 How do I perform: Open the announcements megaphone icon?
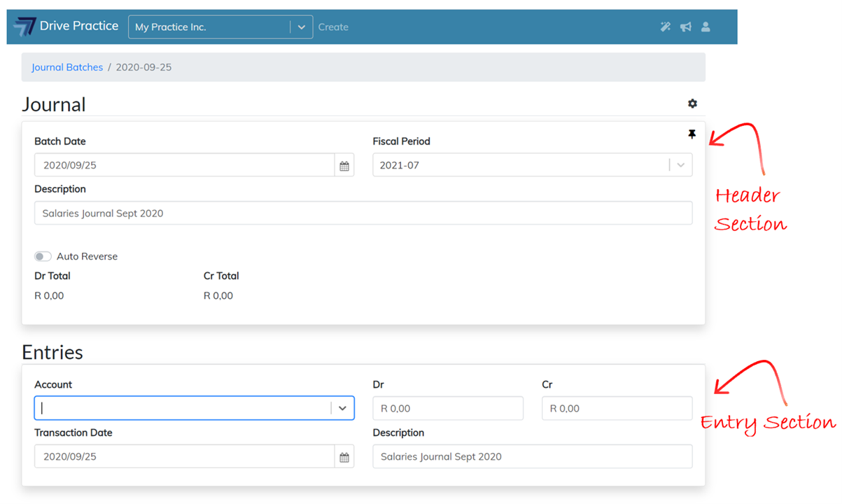(x=686, y=27)
